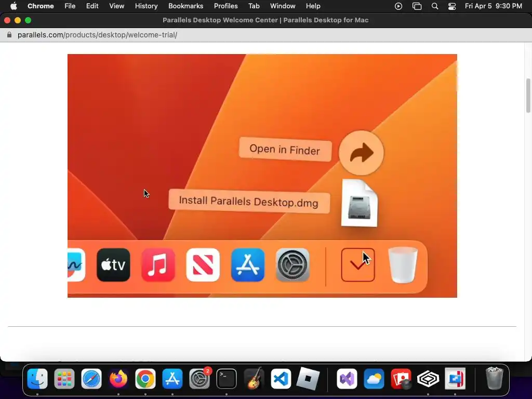This screenshot has width=532, height=399.
Task: Click the Chrome icon in the Dock
Action: [x=145, y=379]
